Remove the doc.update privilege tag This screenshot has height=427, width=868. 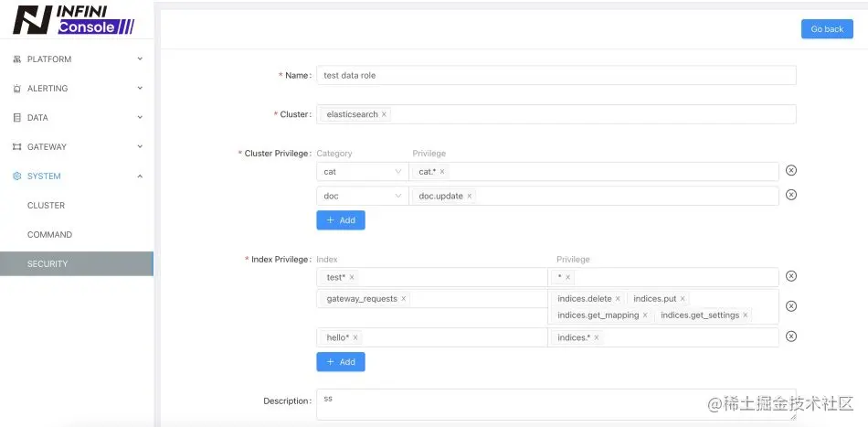(x=469, y=196)
